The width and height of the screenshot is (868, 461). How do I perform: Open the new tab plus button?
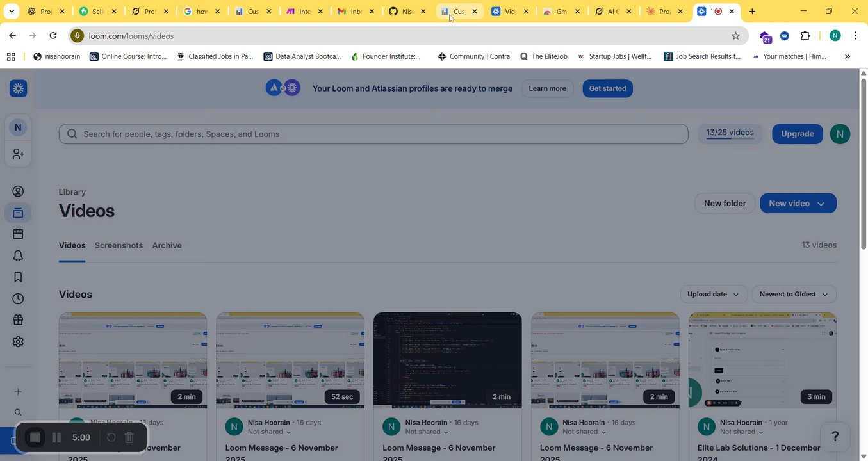(x=752, y=12)
